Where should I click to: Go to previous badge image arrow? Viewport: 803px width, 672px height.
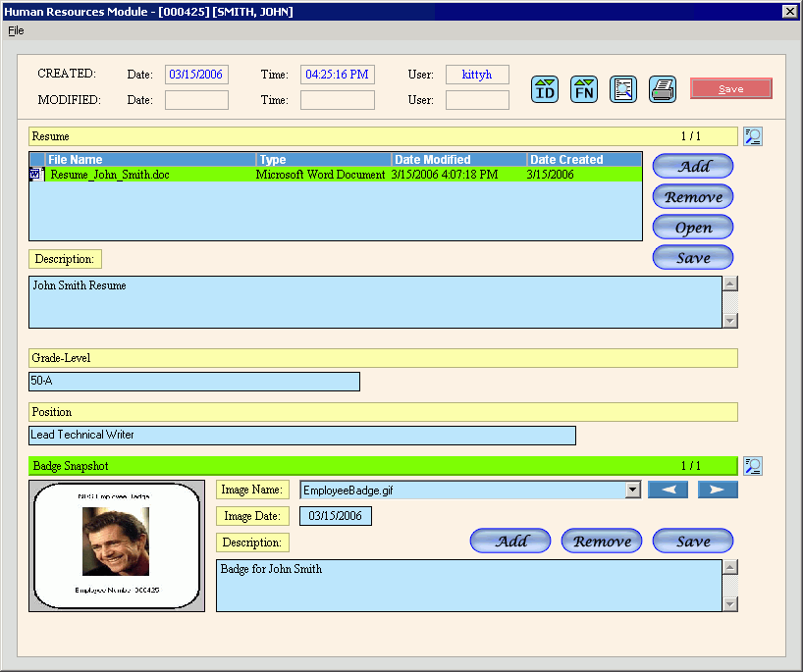tap(668, 490)
